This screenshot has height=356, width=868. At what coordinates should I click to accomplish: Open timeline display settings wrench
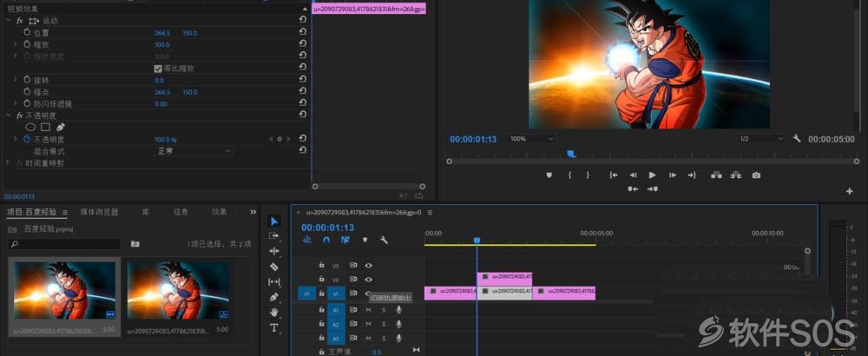pos(384,240)
